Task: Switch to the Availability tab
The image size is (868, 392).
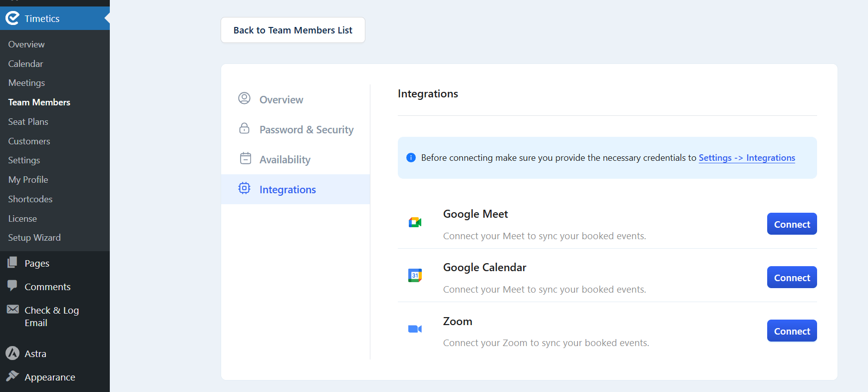Action: pyautogui.click(x=285, y=159)
